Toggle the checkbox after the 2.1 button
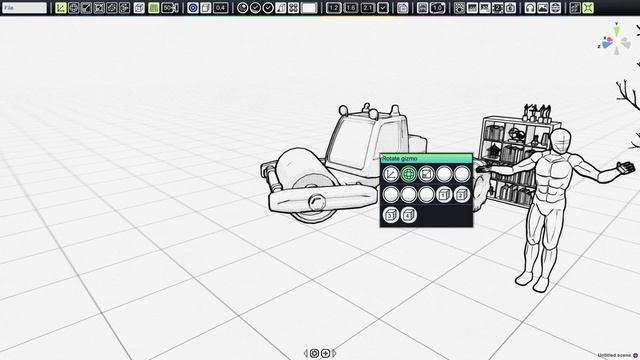The width and height of the screenshot is (640, 360). (x=383, y=8)
